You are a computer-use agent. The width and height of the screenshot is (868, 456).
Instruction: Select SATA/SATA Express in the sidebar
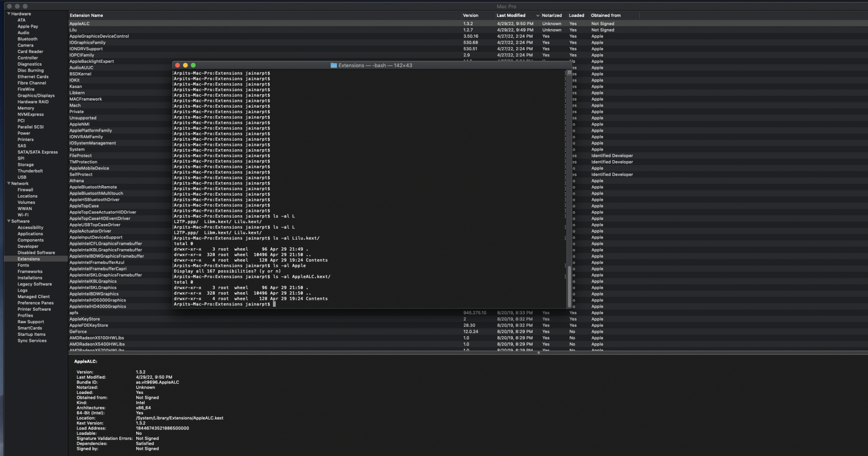tap(37, 152)
